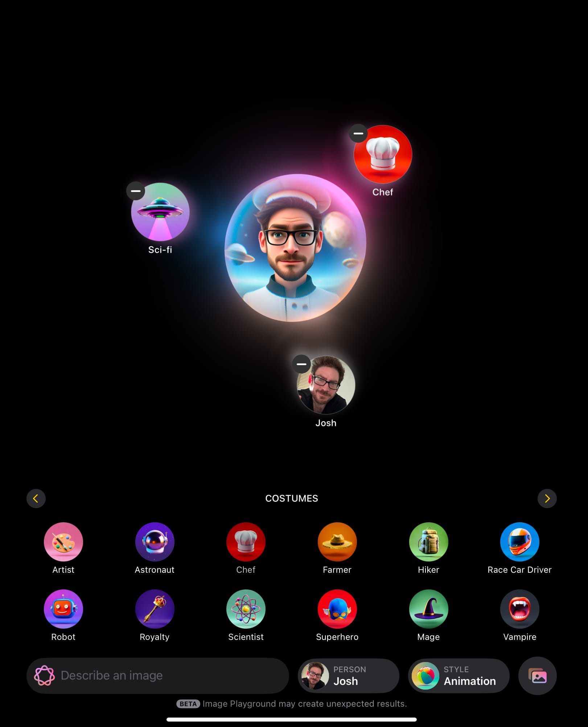The width and height of the screenshot is (588, 727).
Task: Choose the Scientist atom costume
Action: (x=246, y=609)
